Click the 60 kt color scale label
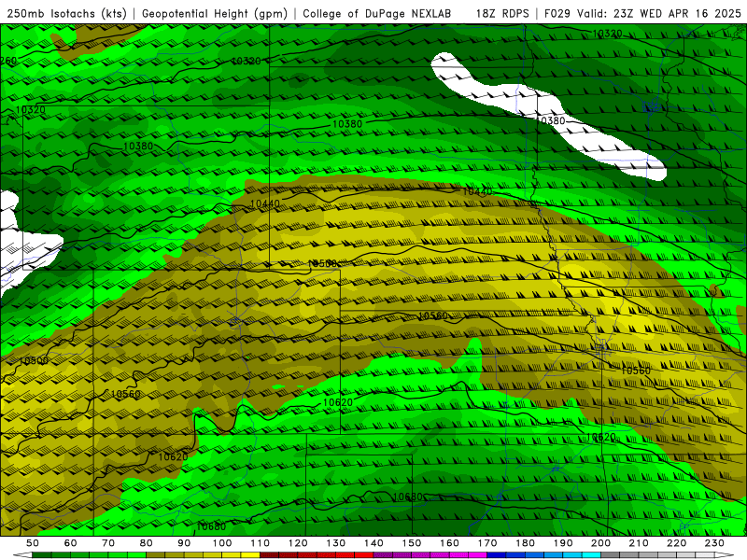The image size is (747, 560). 70,543
